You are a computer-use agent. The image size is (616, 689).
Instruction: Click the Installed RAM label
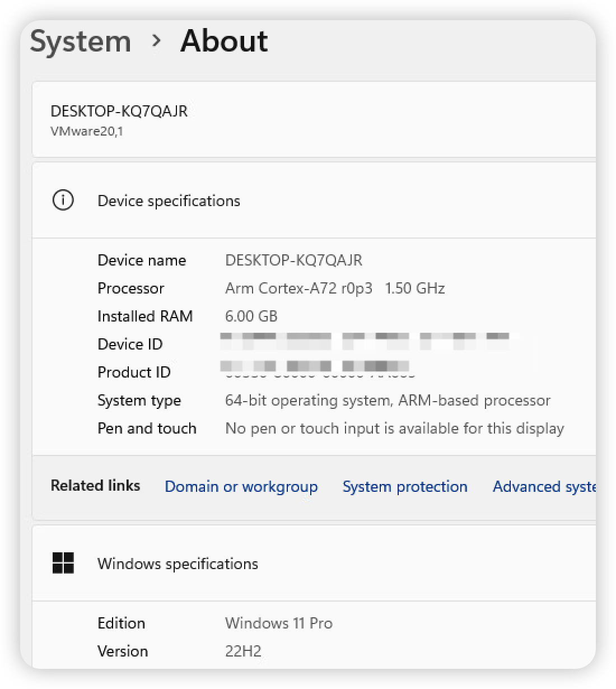tap(145, 316)
